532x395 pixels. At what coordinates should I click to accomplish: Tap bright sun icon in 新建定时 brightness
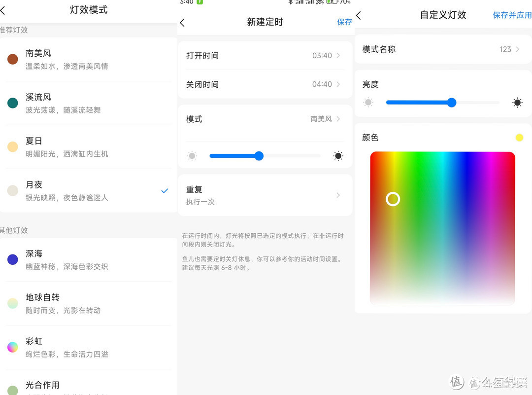coord(338,156)
